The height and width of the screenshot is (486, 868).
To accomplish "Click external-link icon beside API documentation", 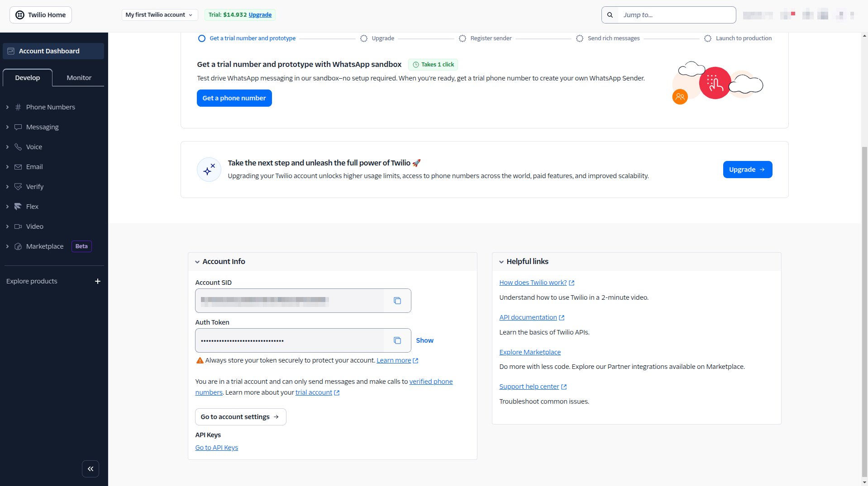I will click(x=562, y=318).
